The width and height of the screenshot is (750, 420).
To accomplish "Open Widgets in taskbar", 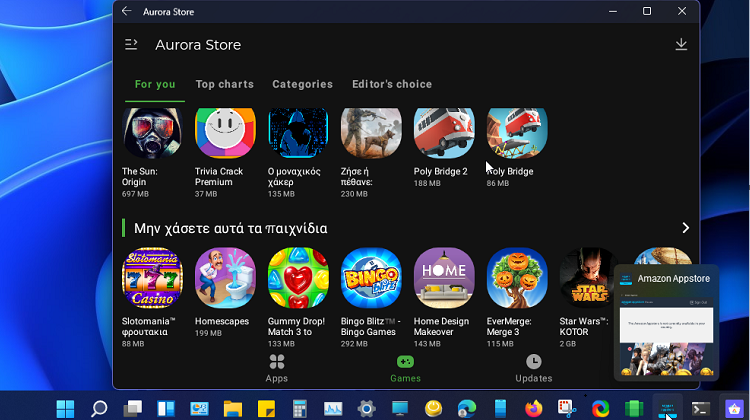I will click(166, 409).
